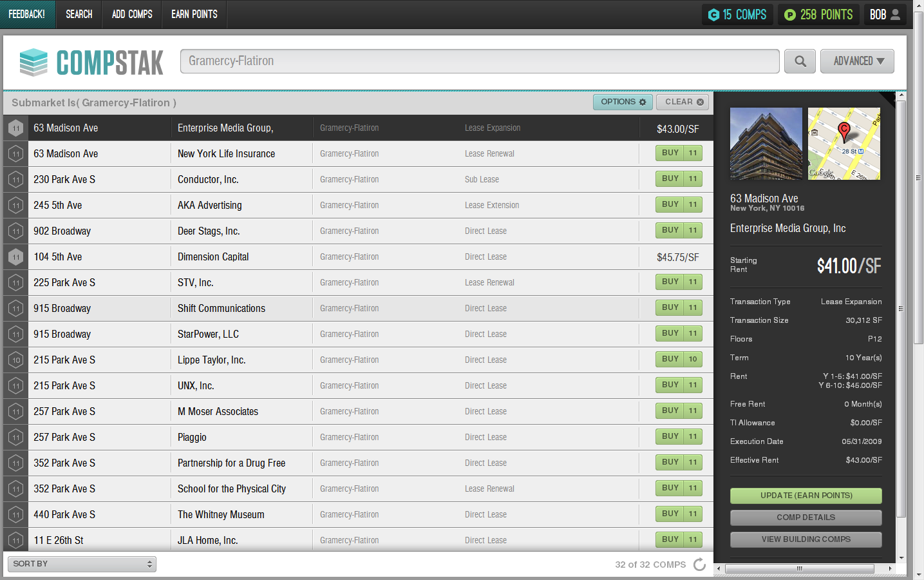This screenshot has height=580, width=924.
Task: Open Comp Details for 63 Madison Ave
Action: coord(806,517)
